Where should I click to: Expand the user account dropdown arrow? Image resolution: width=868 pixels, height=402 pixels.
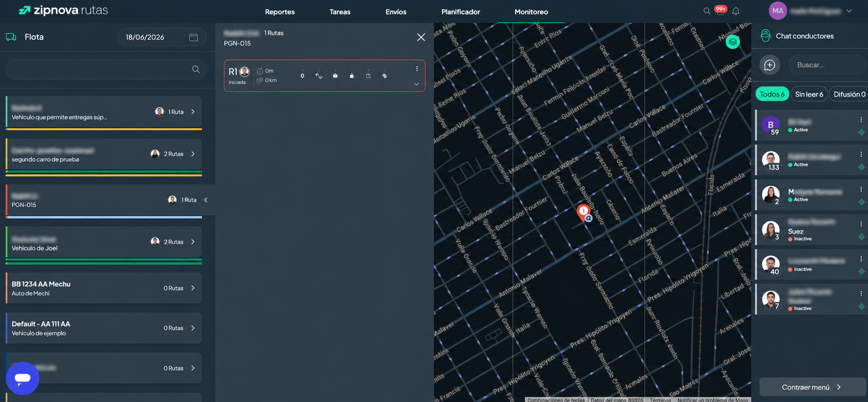point(849,11)
